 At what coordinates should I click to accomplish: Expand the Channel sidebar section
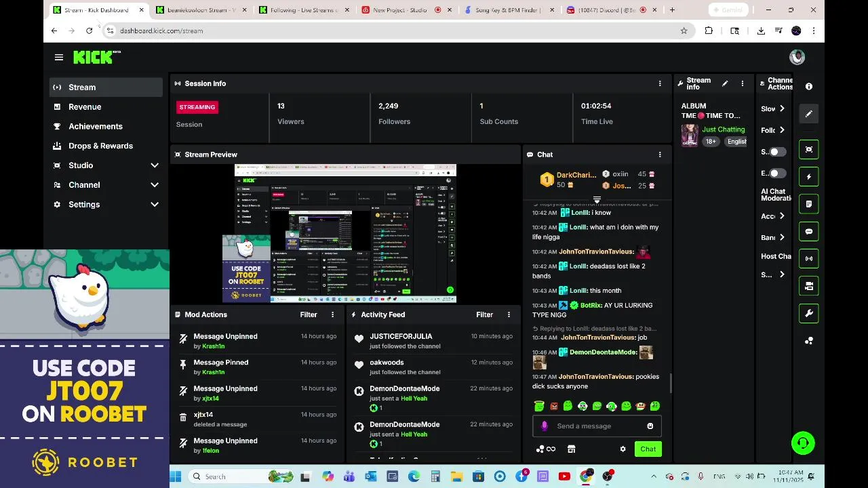(155, 185)
